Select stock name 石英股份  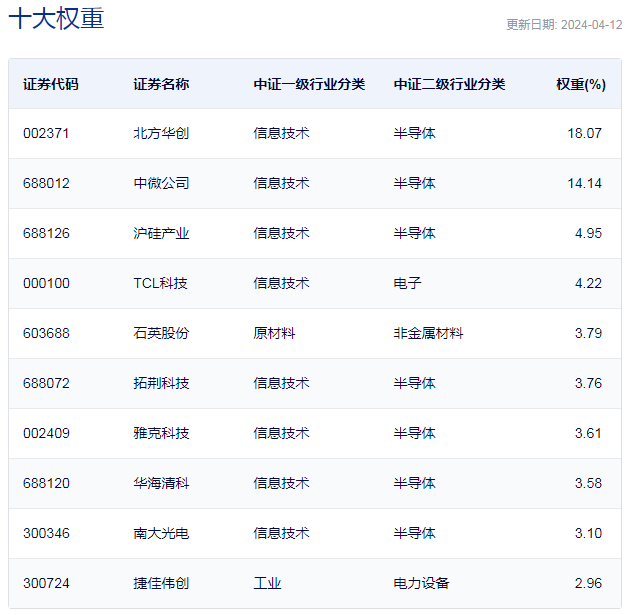[x=161, y=333]
